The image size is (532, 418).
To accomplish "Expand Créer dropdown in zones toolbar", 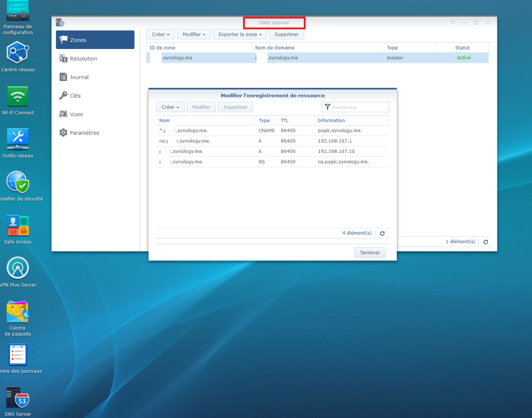I will click(x=160, y=34).
